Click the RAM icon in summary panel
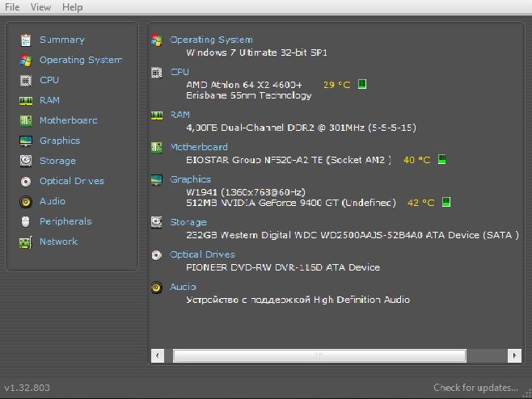The height and width of the screenshot is (399, 532). [157, 115]
